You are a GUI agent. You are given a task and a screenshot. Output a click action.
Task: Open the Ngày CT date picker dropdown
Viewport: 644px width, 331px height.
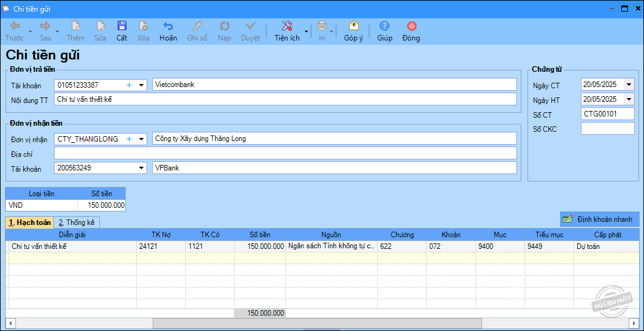click(629, 85)
